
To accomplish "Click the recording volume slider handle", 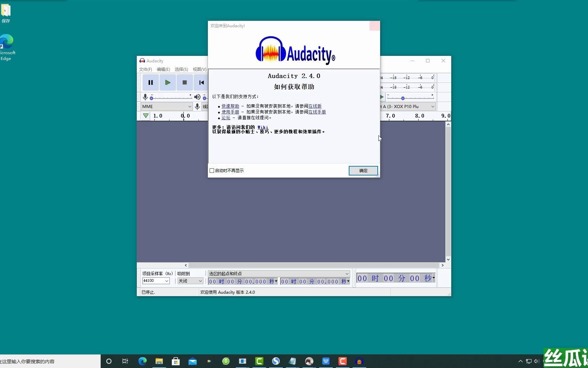I will pos(151,98).
